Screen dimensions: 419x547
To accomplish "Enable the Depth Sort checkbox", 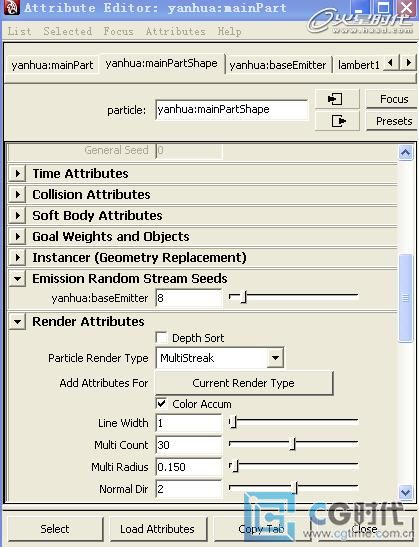I will coord(161,337).
